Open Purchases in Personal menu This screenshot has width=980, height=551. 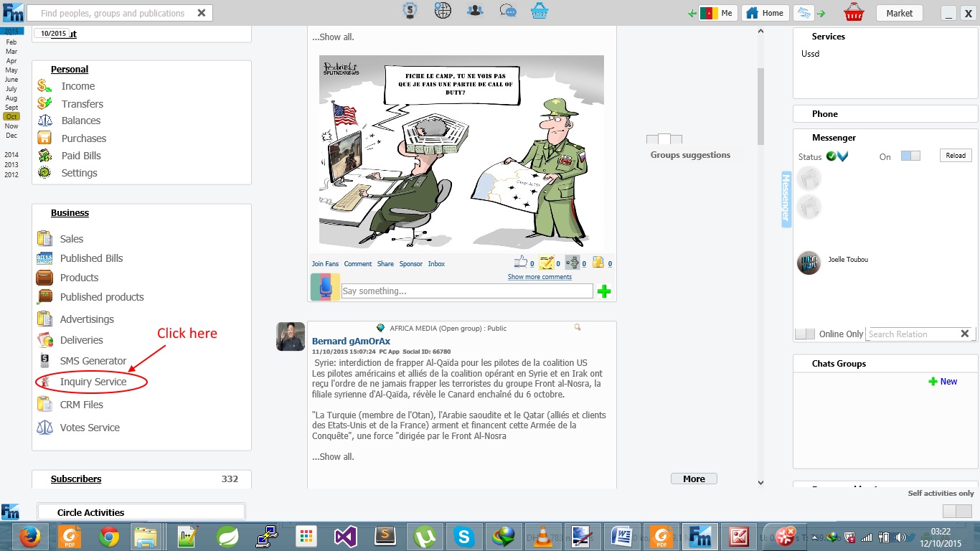83,138
